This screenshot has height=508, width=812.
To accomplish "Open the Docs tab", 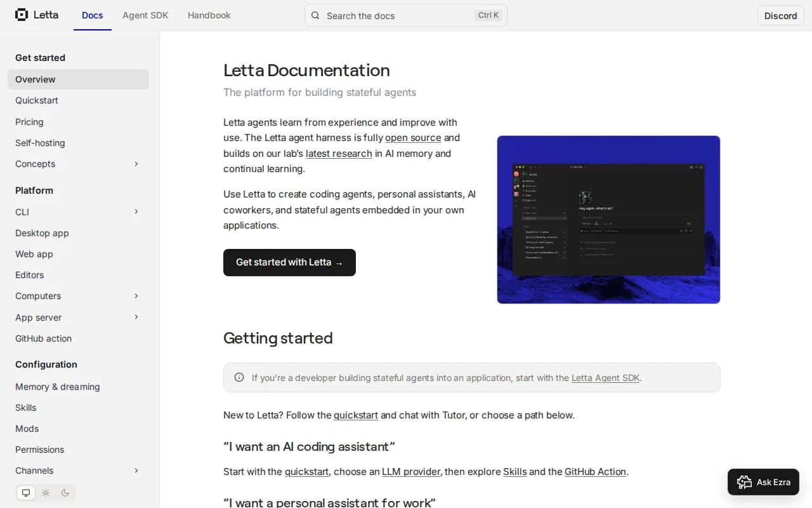I will tap(93, 15).
